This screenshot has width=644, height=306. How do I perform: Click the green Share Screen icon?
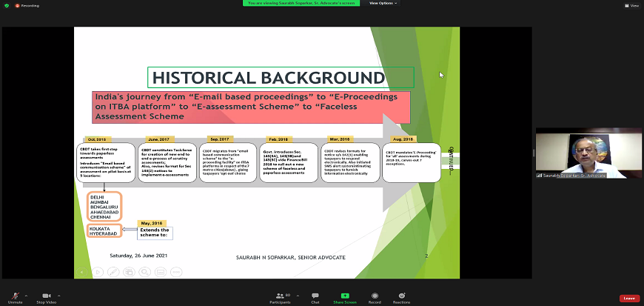click(x=344, y=296)
